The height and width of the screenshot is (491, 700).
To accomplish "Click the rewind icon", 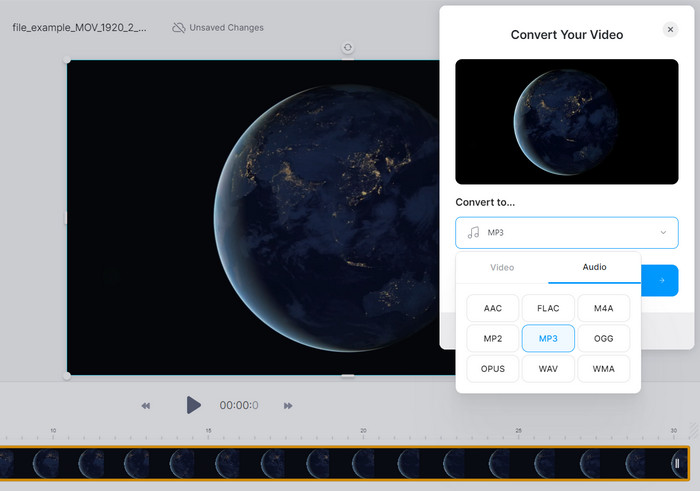I will (x=146, y=406).
